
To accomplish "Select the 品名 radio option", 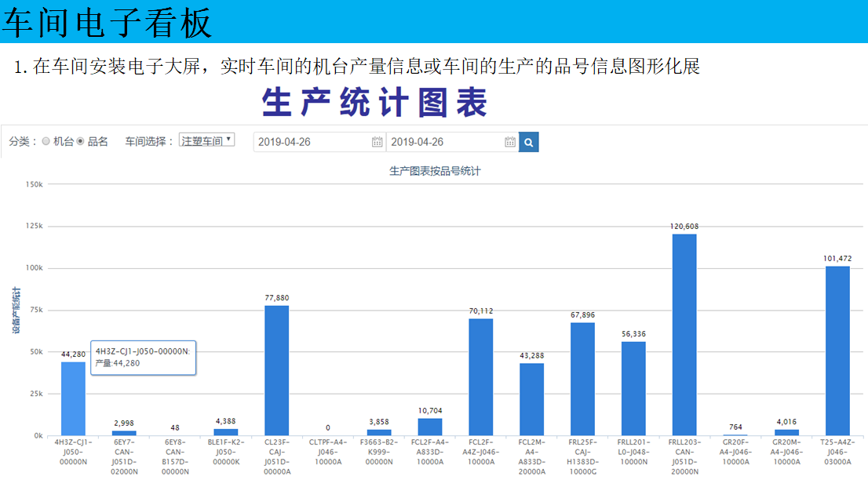I will (x=80, y=142).
